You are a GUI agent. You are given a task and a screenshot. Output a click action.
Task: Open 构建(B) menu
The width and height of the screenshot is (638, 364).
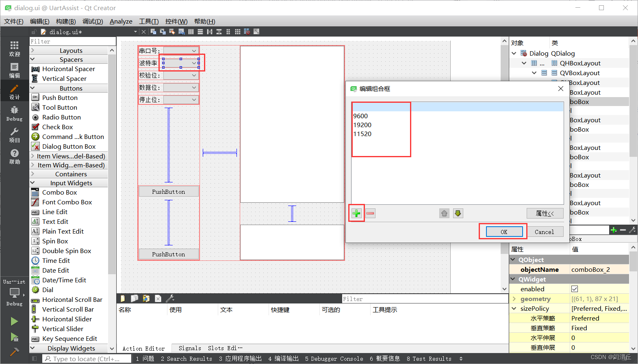pos(66,22)
